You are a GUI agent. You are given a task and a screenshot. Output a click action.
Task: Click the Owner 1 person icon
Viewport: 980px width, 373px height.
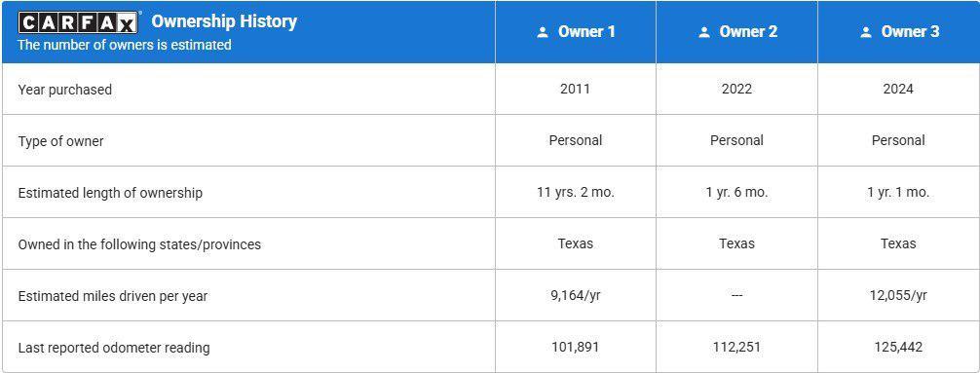[x=543, y=32]
